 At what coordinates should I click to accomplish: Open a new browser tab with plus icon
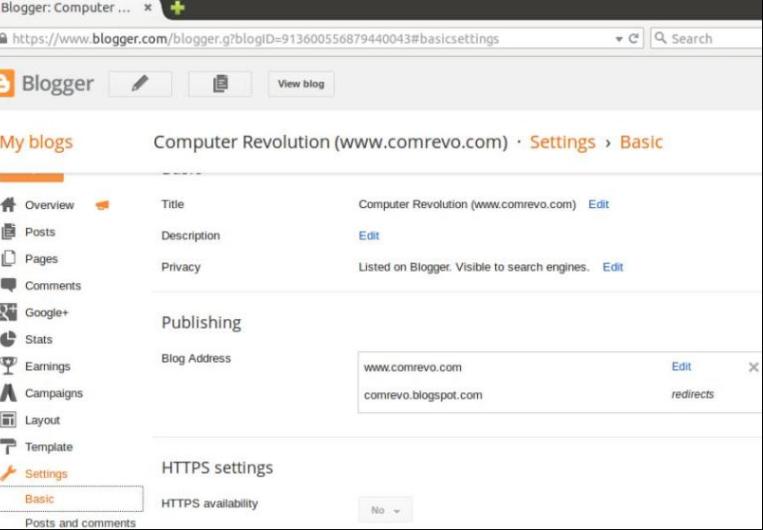point(177,8)
